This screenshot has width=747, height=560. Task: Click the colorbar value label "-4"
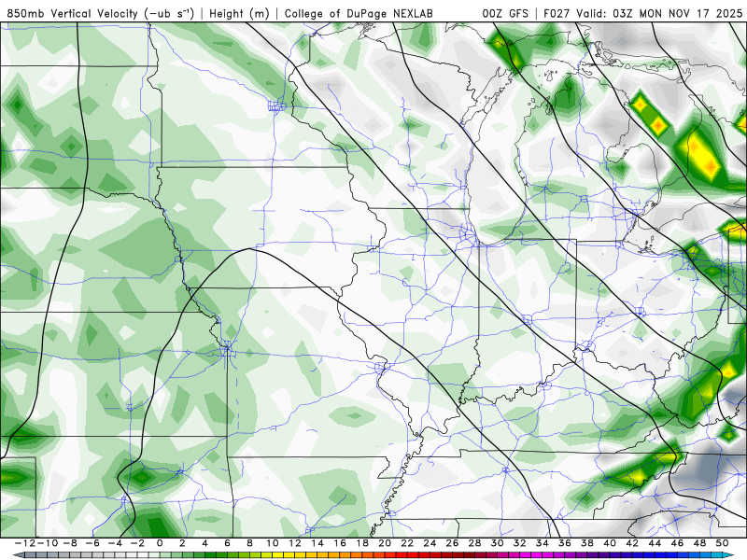click(x=114, y=543)
